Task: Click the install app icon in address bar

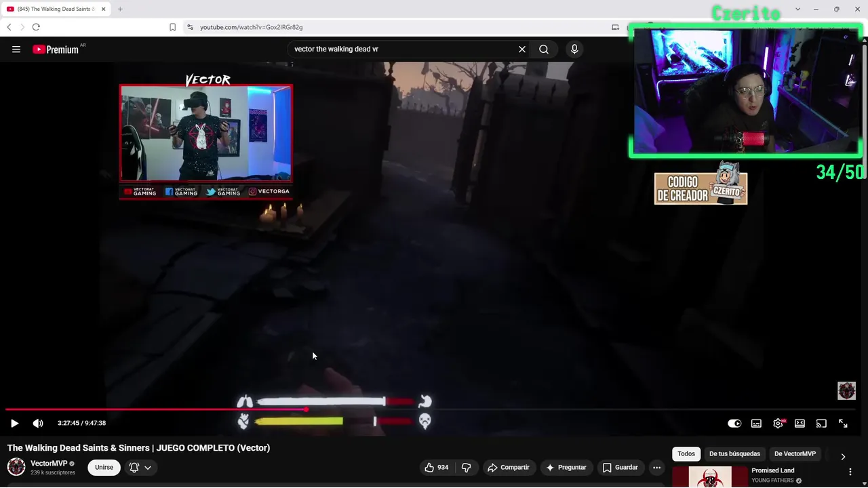Action: pos(615,27)
